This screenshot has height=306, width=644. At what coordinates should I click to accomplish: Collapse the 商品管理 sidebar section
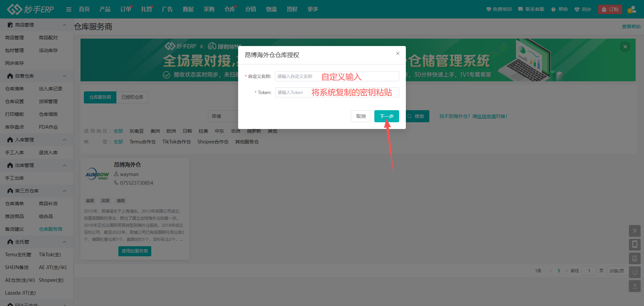[x=64, y=25]
